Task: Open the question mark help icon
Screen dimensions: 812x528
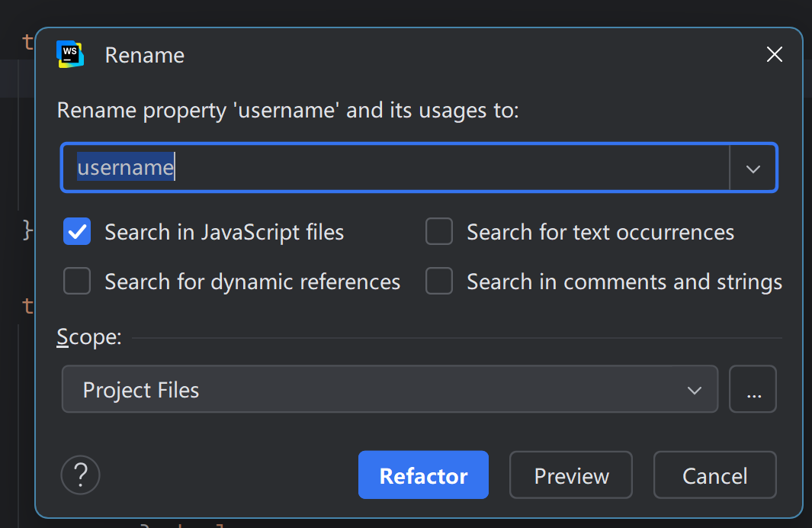Action: click(80, 475)
